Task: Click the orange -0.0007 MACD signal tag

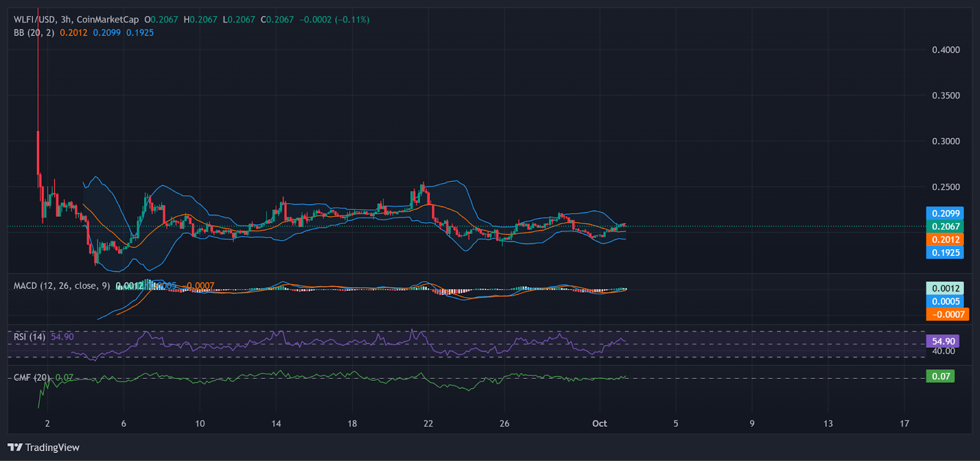Action: pos(948,315)
